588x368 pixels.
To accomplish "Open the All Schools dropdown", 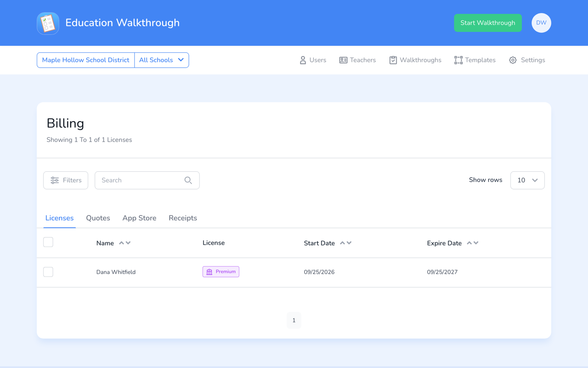I will tap(162, 60).
